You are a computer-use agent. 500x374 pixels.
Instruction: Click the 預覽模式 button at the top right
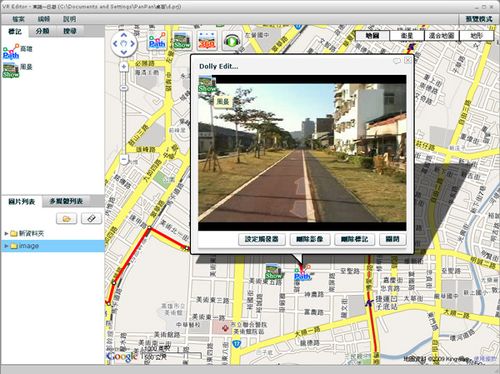point(479,19)
